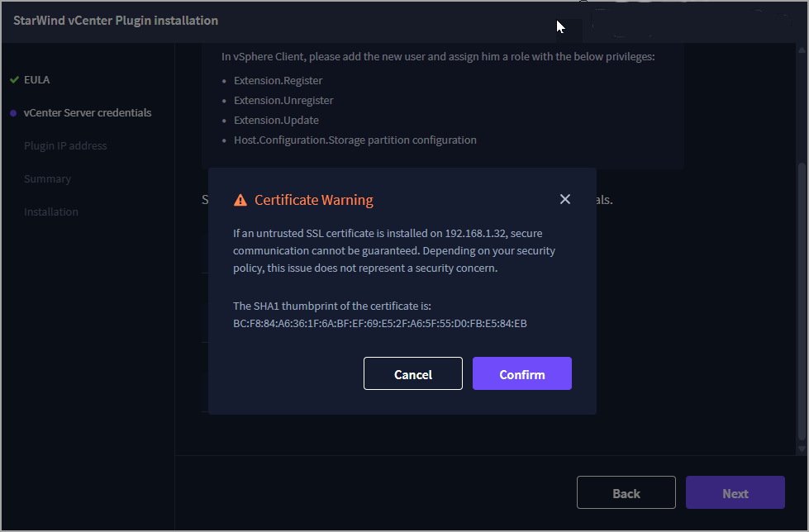Click the scrollbar up arrow
Screen dimensions: 809x532
tap(802, 50)
